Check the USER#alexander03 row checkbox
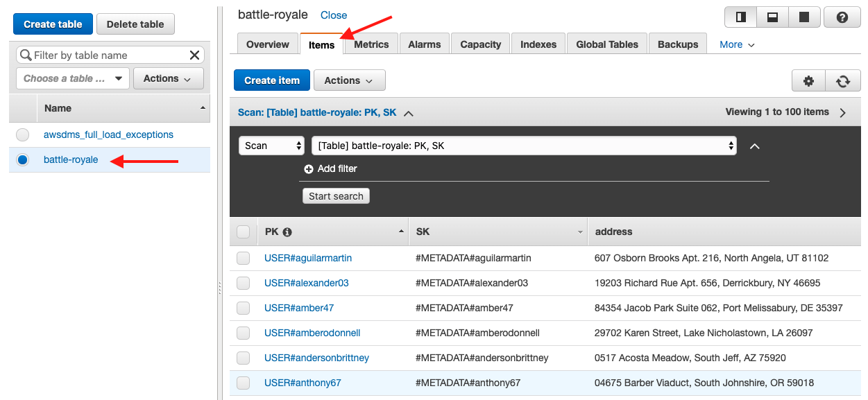The width and height of the screenshot is (868, 400). tap(243, 283)
